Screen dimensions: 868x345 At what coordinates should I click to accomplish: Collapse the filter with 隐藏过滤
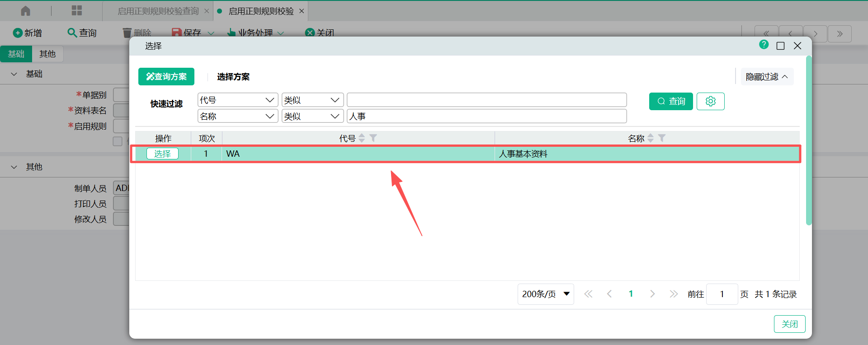pos(766,77)
